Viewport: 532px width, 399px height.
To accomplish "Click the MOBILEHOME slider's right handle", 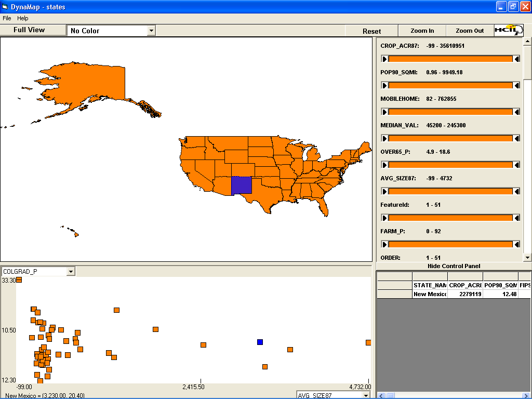I will coord(517,112).
